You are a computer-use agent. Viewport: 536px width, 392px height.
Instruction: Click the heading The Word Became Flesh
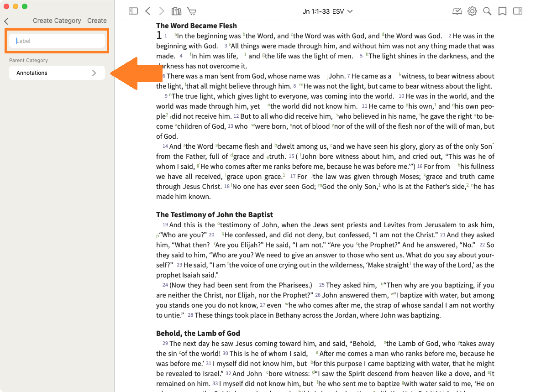[x=196, y=26]
